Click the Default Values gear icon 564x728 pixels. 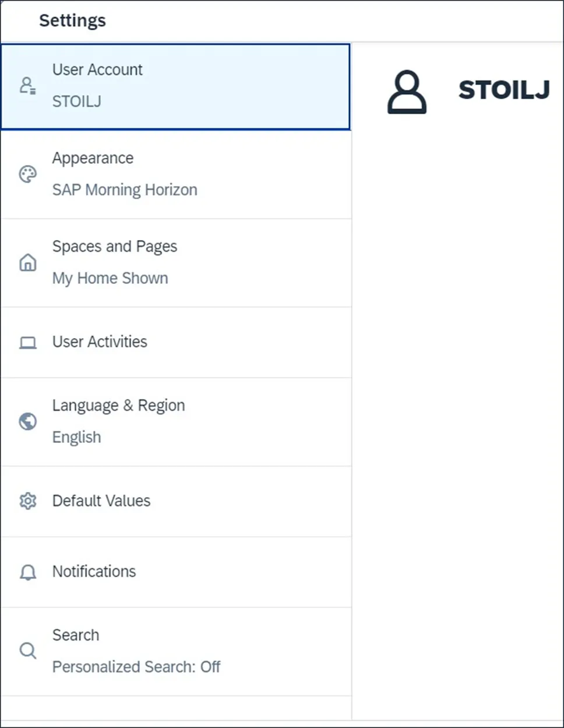(x=27, y=501)
